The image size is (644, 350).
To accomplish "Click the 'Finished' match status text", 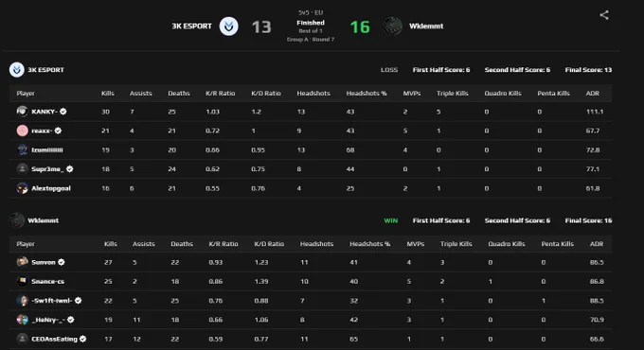I will click(311, 23).
